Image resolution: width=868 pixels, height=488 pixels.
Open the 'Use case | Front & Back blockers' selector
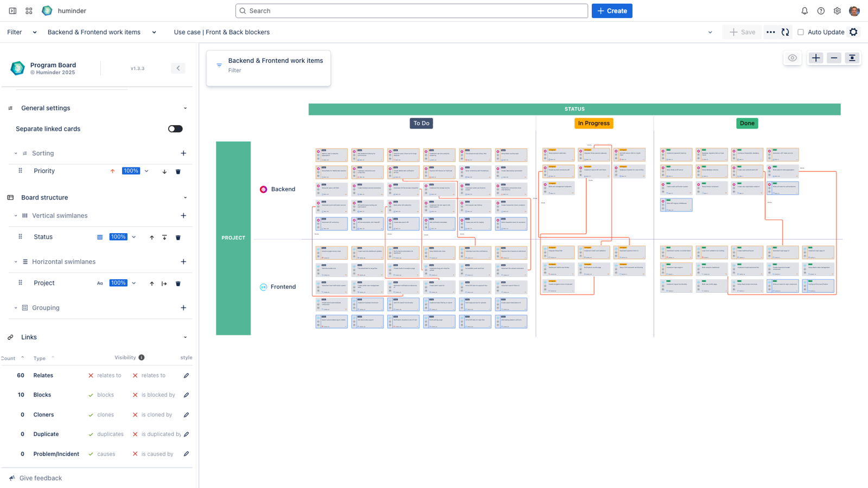tap(221, 32)
